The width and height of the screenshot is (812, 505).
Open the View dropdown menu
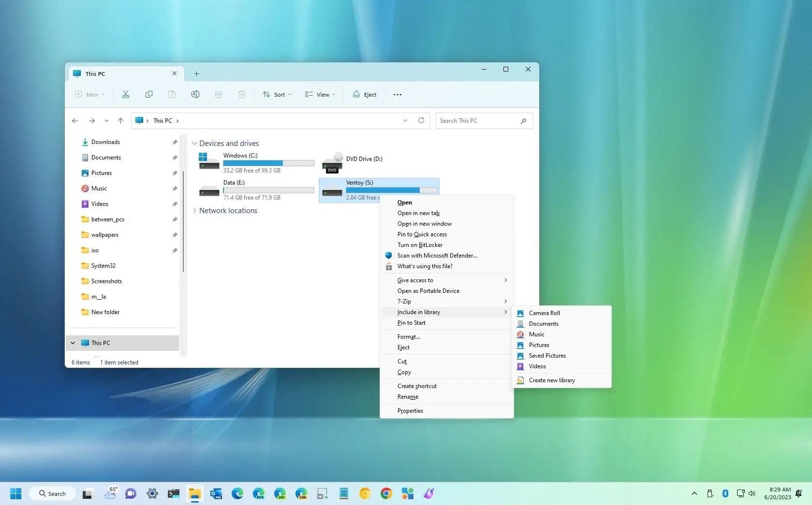click(319, 94)
